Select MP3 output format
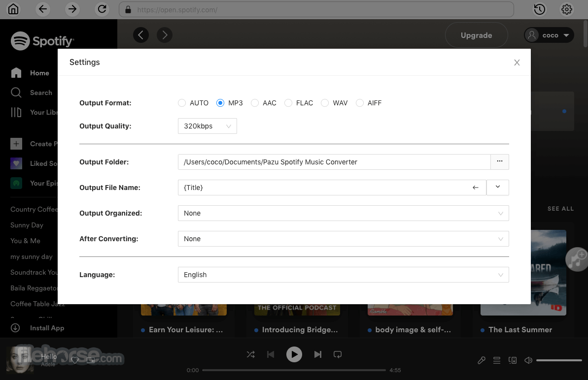Screen dimensions: 588x380 click(220, 103)
